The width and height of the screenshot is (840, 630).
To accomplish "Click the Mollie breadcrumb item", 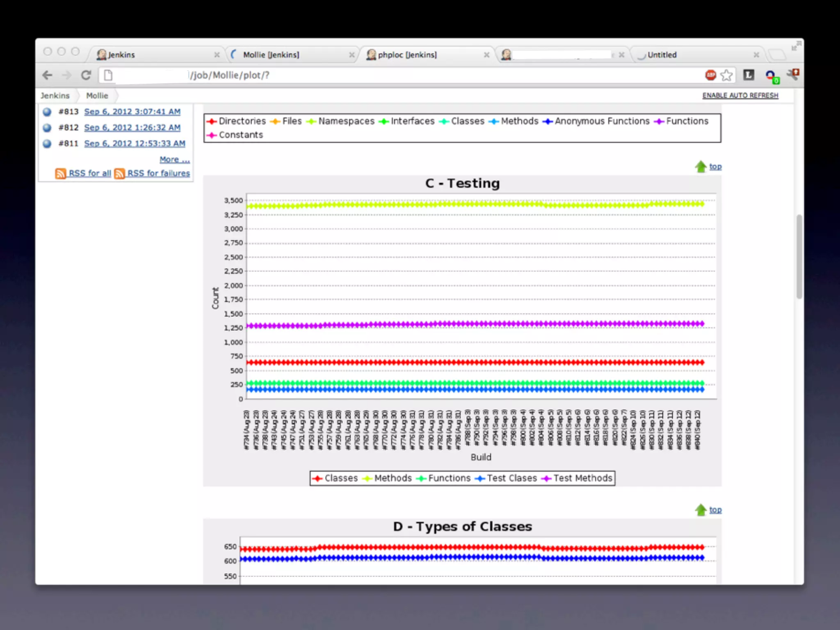I will tap(97, 96).
